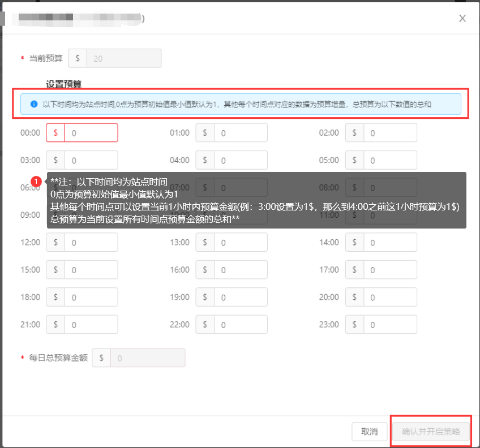
Task: Edit the 04:00 budget input
Action: pyautogui.click(x=241, y=160)
